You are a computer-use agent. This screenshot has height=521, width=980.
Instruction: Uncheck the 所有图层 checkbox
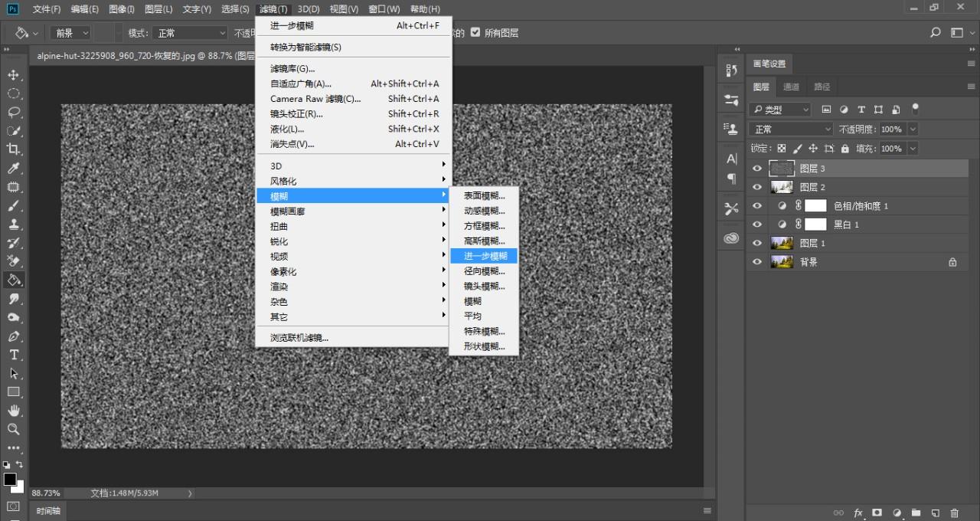click(x=475, y=33)
